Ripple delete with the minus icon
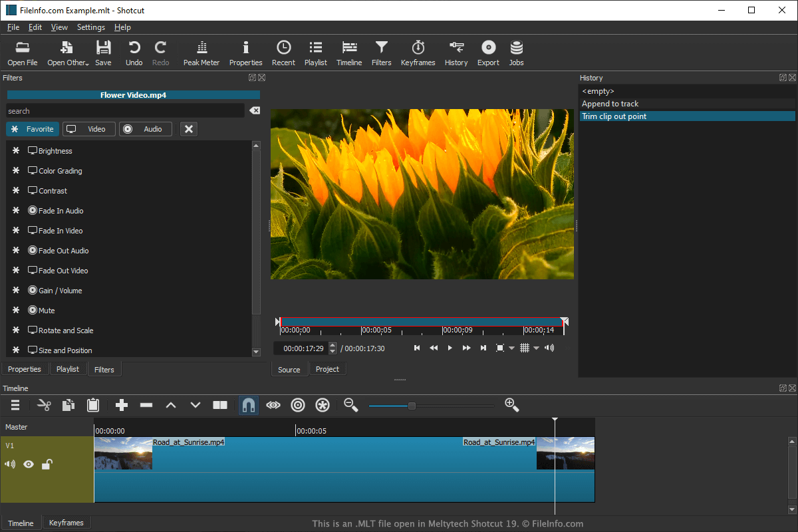The width and height of the screenshot is (798, 532). point(146,405)
